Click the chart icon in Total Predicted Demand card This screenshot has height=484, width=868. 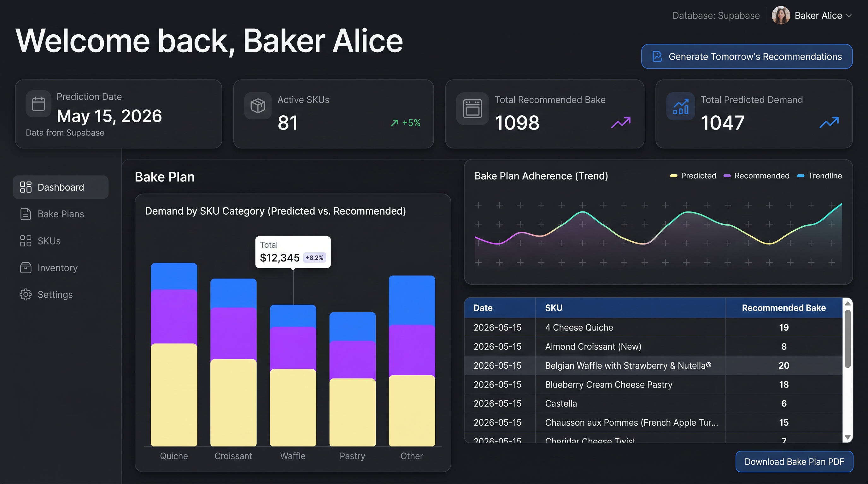pos(681,107)
